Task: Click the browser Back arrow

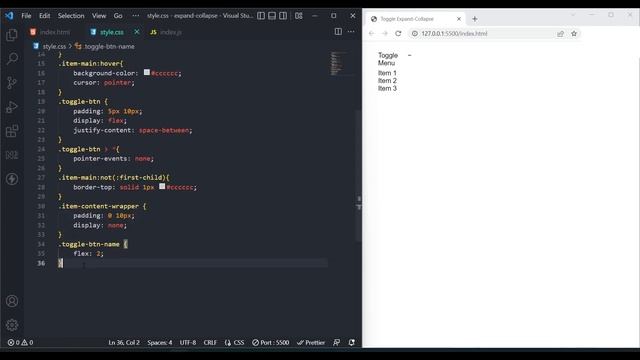Action: coord(371,33)
